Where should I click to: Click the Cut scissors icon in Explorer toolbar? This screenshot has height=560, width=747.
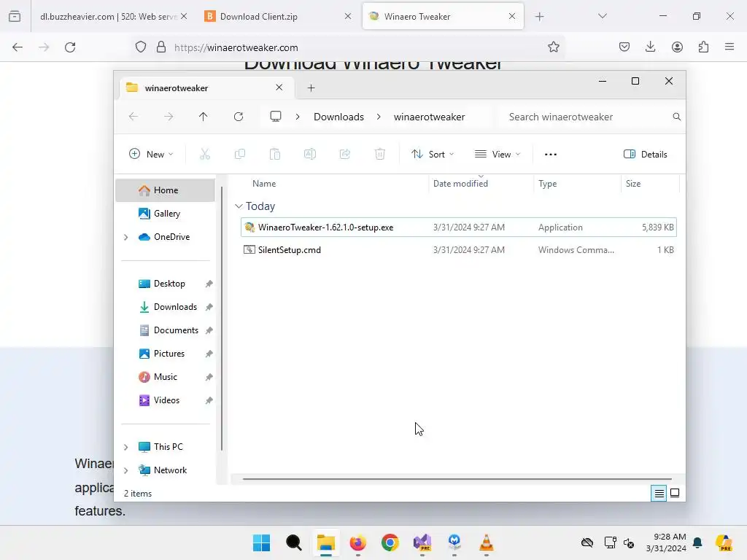pyautogui.click(x=205, y=155)
